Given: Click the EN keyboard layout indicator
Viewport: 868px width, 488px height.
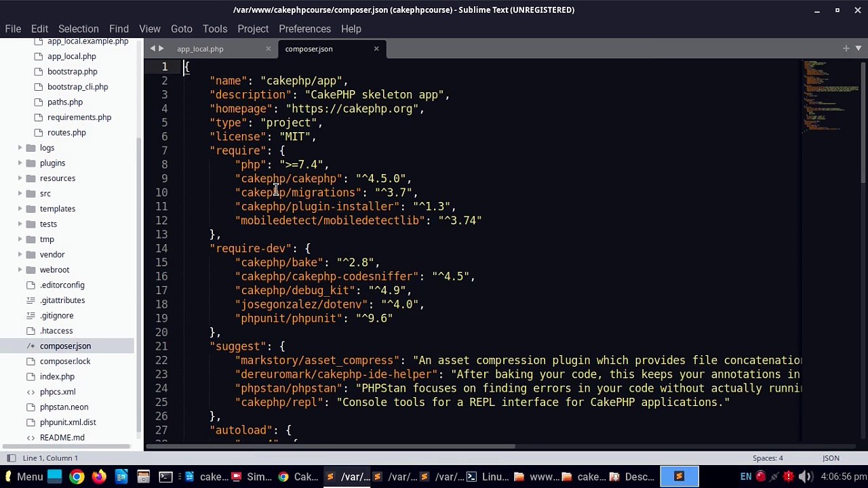Looking at the screenshot, I should tap(745, 476).
